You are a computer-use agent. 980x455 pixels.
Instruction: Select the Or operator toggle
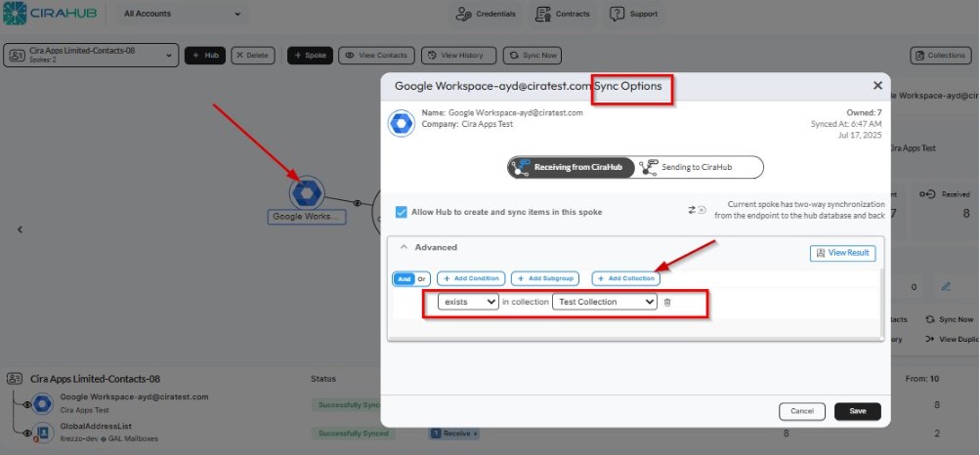[x=422, y=279]
